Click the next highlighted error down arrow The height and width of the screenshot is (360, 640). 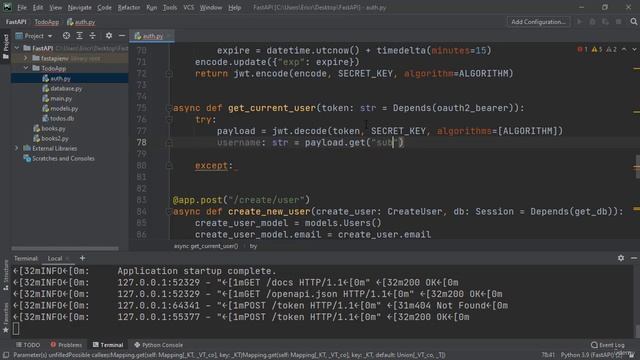(634, 49)
